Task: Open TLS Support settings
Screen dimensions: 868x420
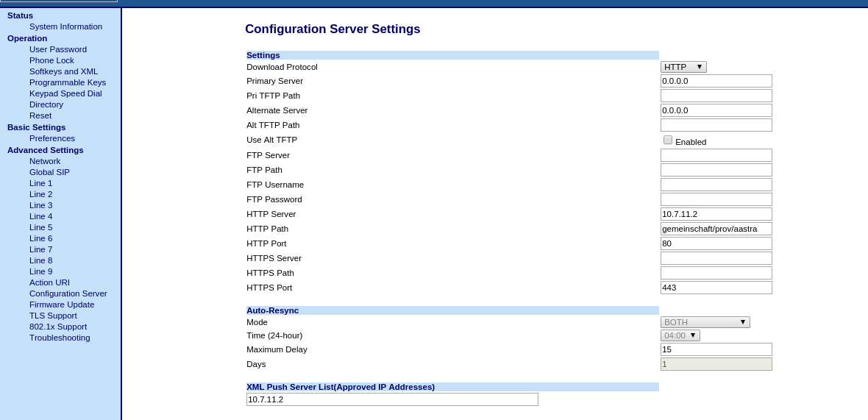Action: (x=53, y=316)
